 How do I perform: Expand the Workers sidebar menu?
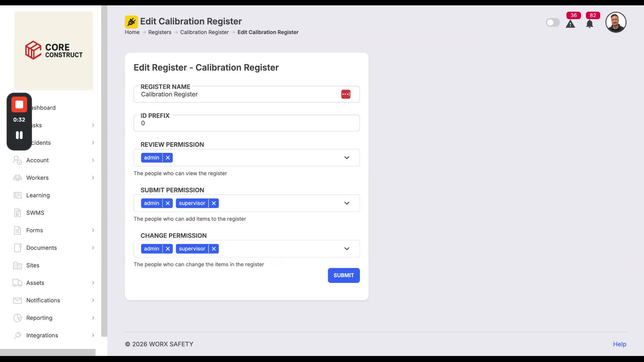click(54, 178)
